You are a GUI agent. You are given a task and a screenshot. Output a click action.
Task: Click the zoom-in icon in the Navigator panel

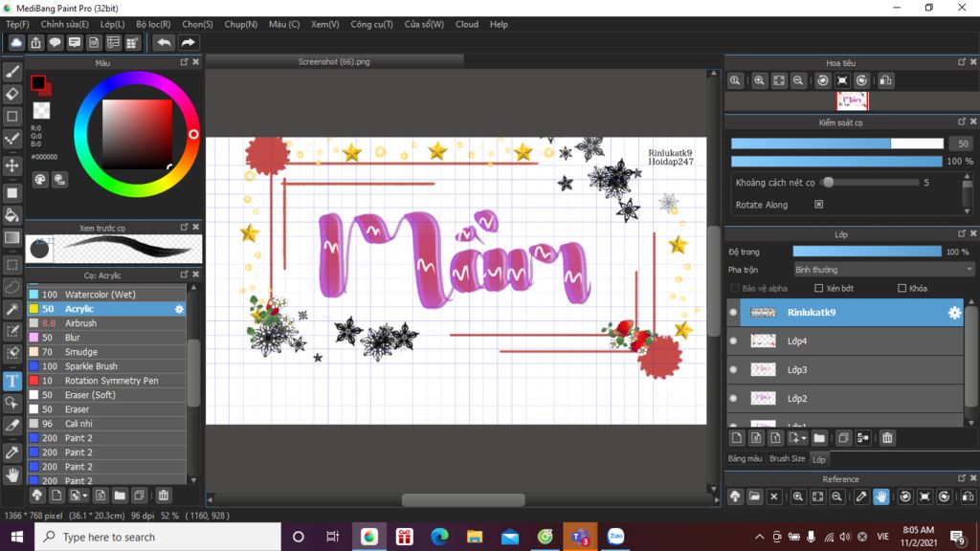pyautogui.click(x=759, y=80)
